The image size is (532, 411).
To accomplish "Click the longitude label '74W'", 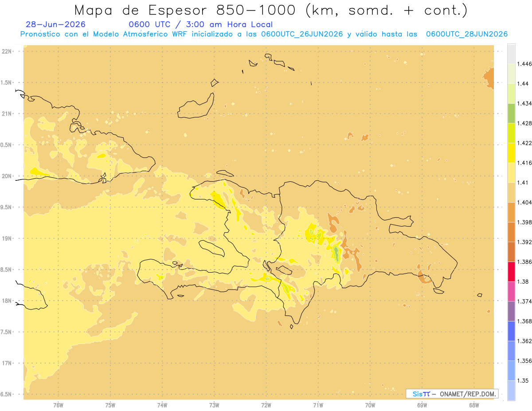I will coord(162,406).
